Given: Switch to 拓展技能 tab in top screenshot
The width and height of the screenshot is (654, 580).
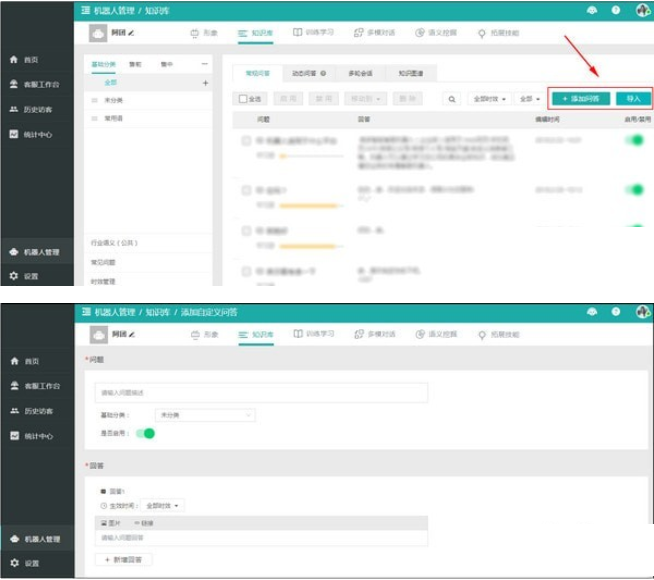Looking at the screenshot, I should pos(498,33).
